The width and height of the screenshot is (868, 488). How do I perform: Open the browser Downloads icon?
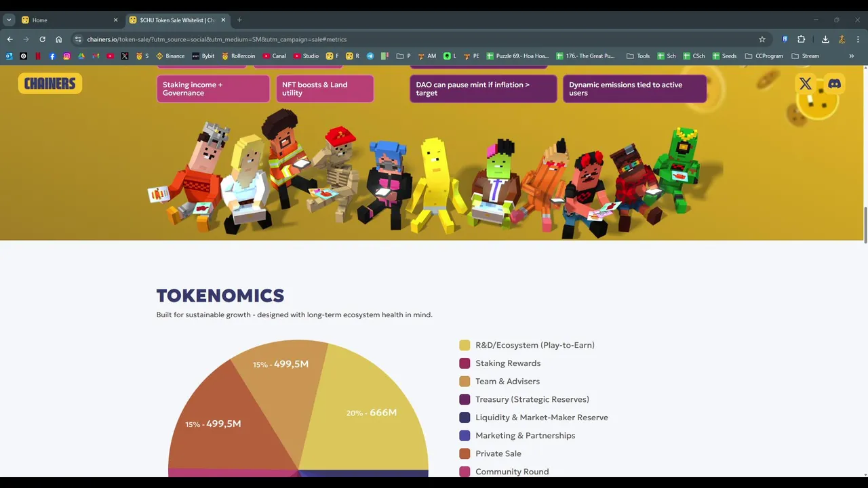pyautogui.click(x=825, y=39)
